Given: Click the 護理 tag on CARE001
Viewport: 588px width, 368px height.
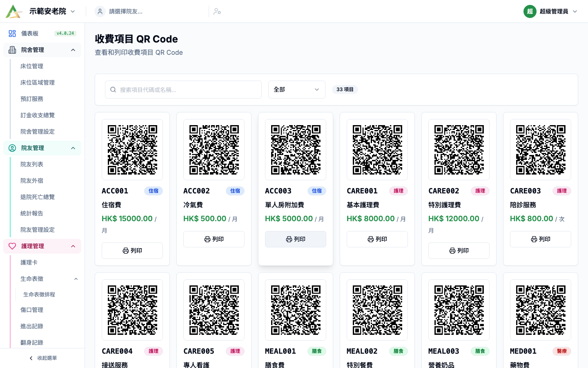Looking at the screenshot, I should [x=399, y=191].
